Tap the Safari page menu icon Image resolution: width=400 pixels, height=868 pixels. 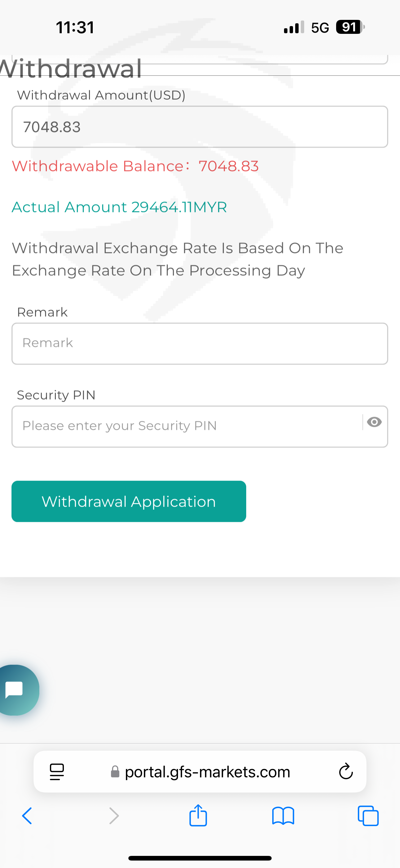click(57, 771)
